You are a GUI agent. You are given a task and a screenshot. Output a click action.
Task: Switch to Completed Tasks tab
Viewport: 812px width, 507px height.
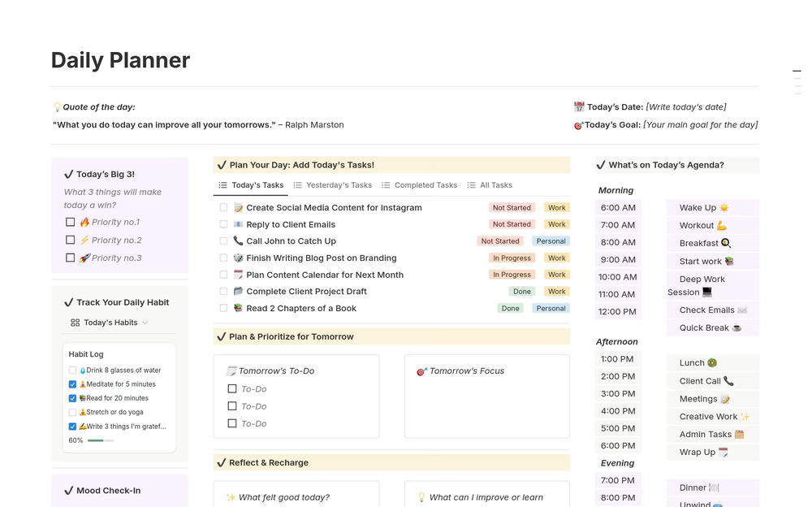420,185
